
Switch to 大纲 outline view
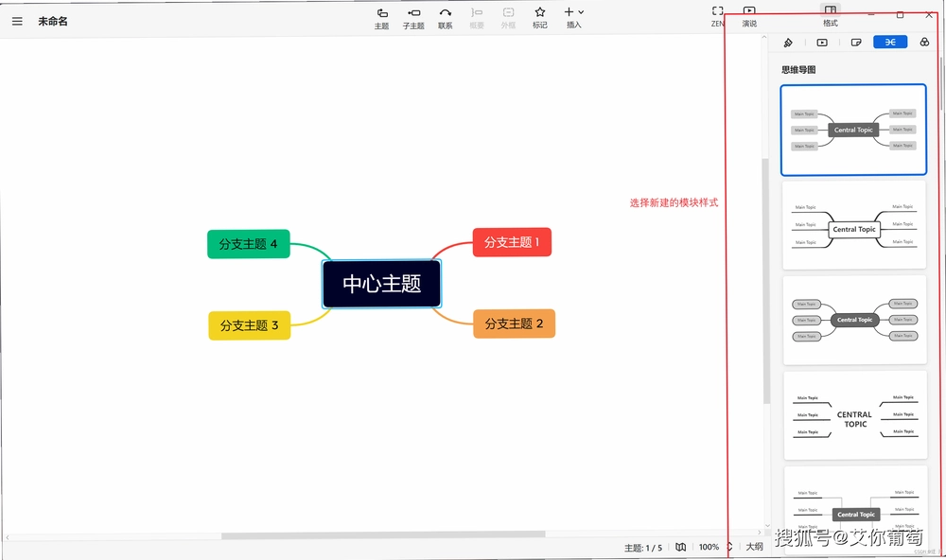click(x=754, y=546)
